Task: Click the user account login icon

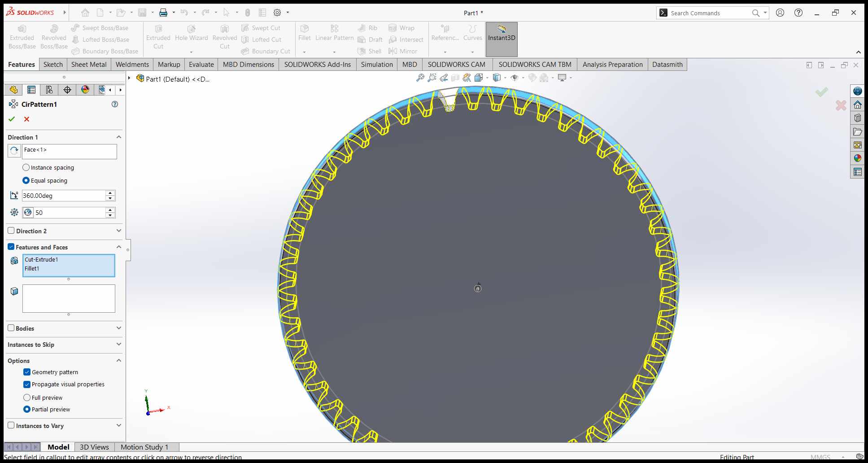Action: click(780, 13)
